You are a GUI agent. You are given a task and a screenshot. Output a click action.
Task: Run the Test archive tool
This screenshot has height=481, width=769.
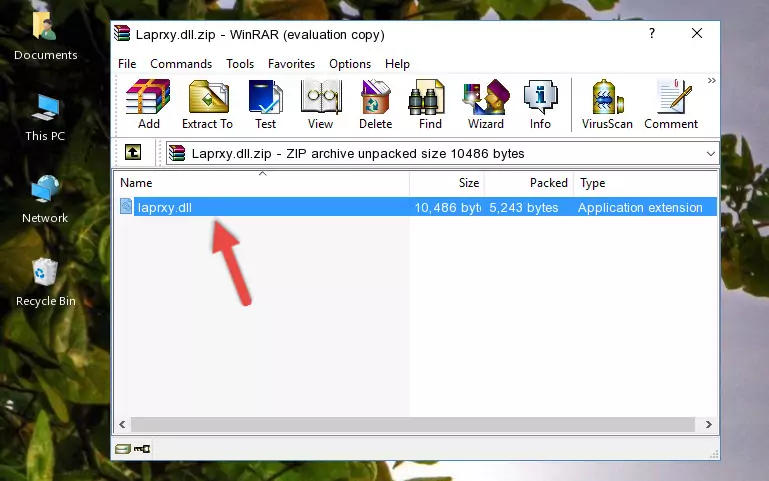265,104
